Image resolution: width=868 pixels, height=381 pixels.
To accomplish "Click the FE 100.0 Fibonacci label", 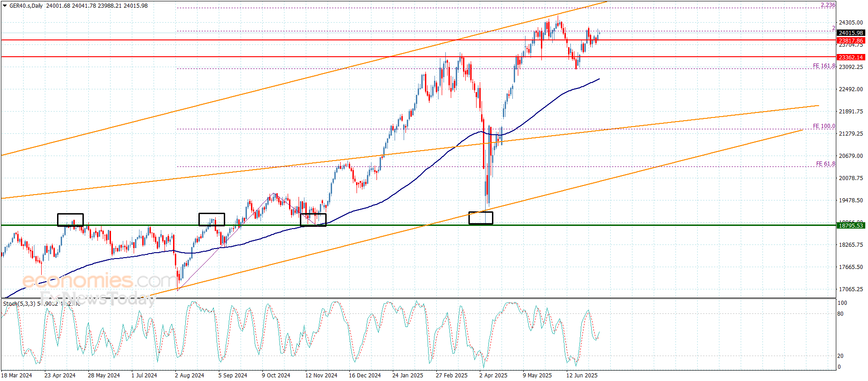I will (824, 126).
